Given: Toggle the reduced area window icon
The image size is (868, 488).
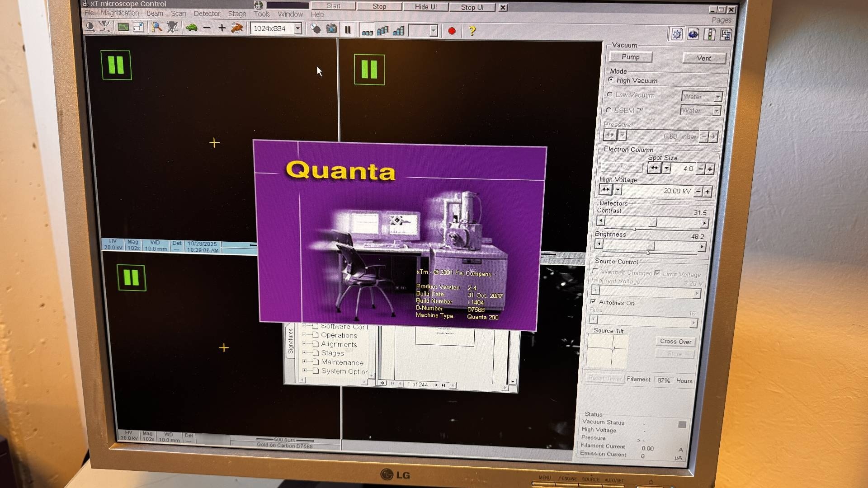Looking at the screenshot, I should 138,27.
